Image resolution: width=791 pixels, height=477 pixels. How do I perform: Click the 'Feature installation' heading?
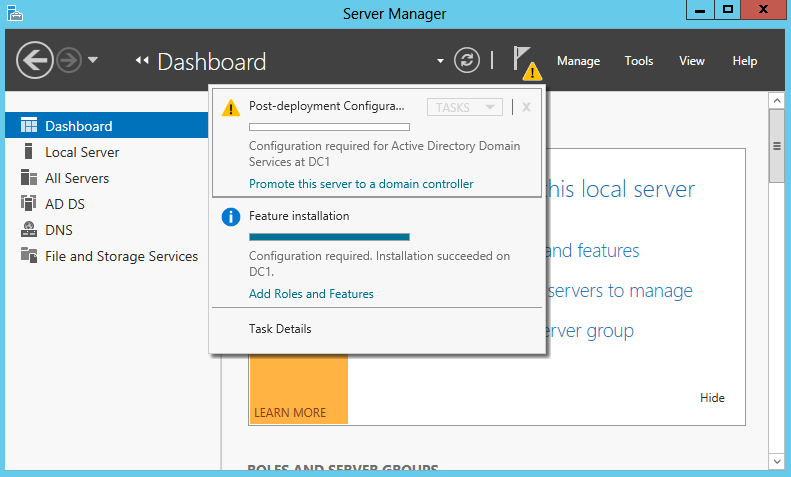299,216
